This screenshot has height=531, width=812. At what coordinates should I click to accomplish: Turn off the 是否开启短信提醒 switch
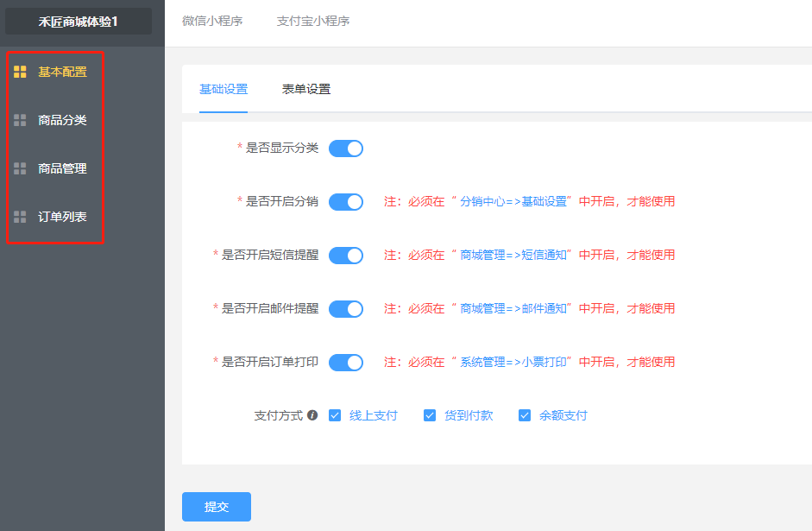[x=346, y=256]
